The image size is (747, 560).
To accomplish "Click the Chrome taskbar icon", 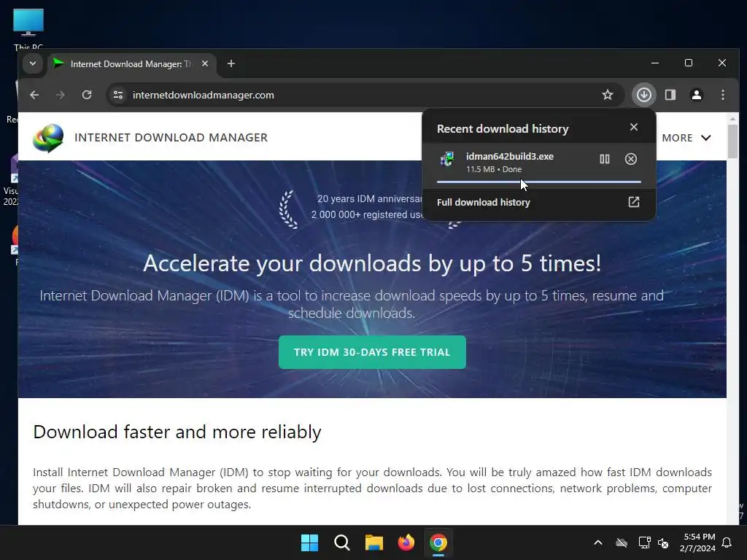I will pos(438,542).
